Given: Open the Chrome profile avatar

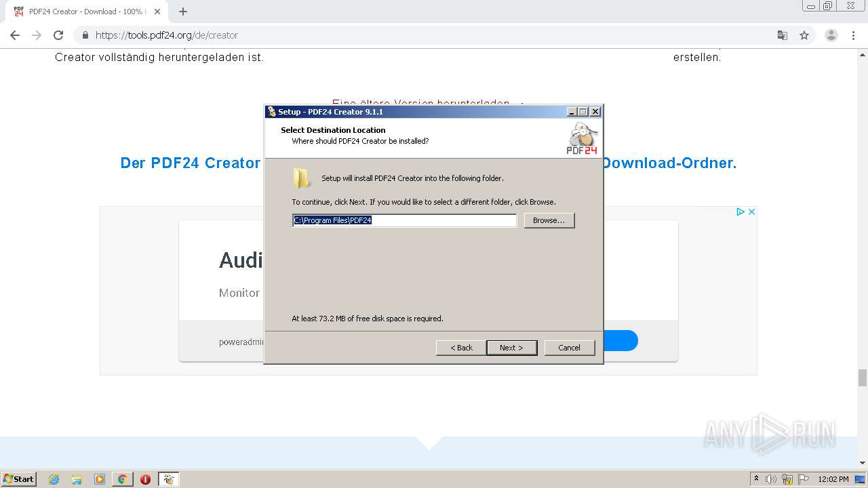Looking at the screenshot, I should pyautogui.click(x=831, y=35).
